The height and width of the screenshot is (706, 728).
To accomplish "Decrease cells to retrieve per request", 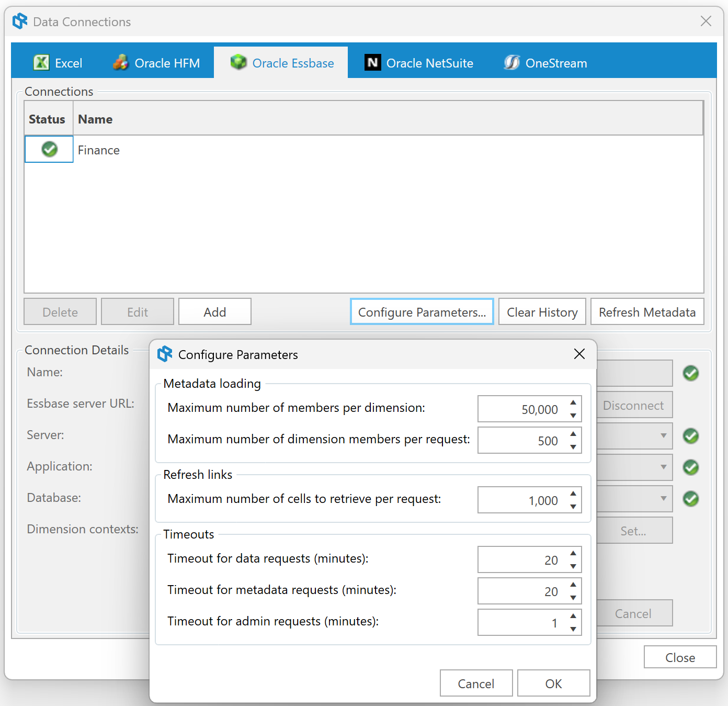I will [x=573, y=507].
